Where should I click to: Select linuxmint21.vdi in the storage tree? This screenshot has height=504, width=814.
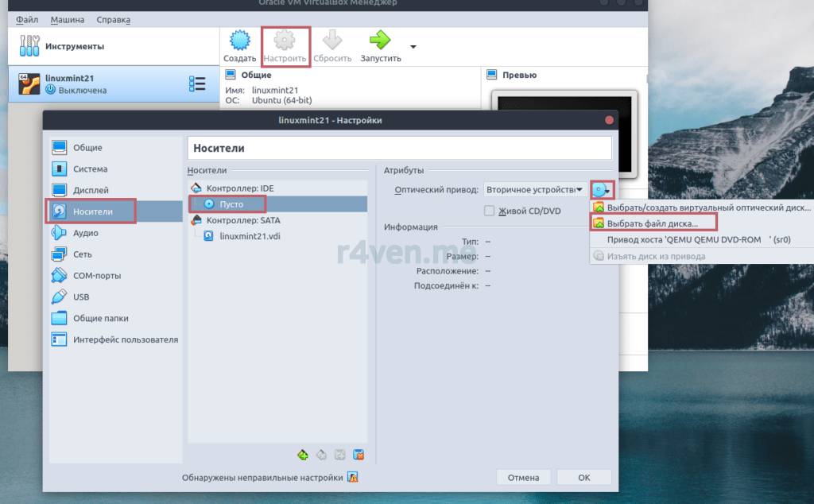(249, 236)
